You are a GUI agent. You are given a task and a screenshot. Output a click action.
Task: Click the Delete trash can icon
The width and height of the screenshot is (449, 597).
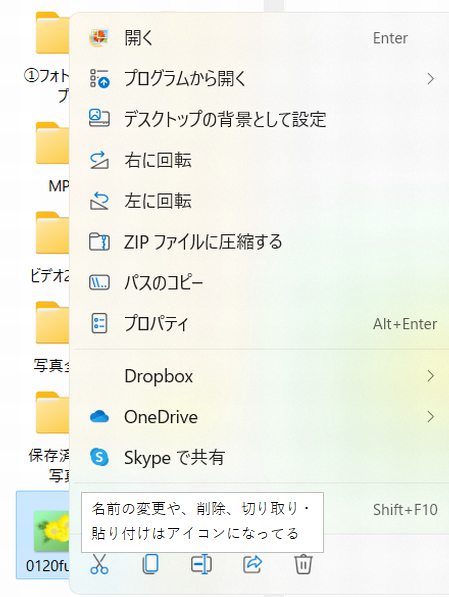303,564
